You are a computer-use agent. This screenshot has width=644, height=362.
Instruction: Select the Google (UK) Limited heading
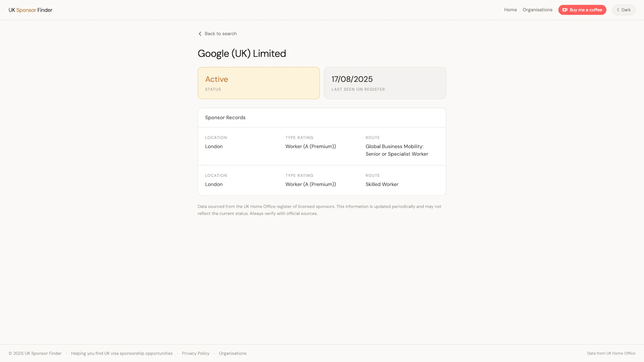coord(242,53)
